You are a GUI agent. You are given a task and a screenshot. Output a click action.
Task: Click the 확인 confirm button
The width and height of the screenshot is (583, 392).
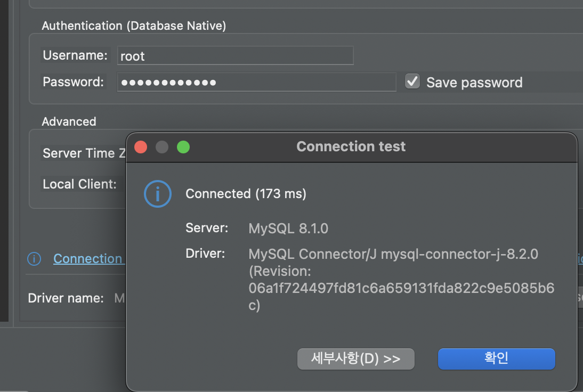click(496, 358)
